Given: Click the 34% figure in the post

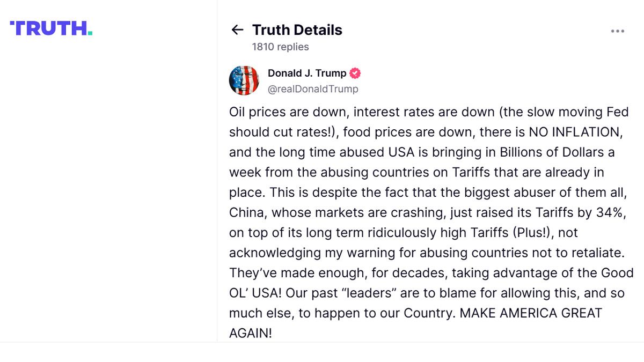Looking at the screenshot, I should (x=611, y=212).
